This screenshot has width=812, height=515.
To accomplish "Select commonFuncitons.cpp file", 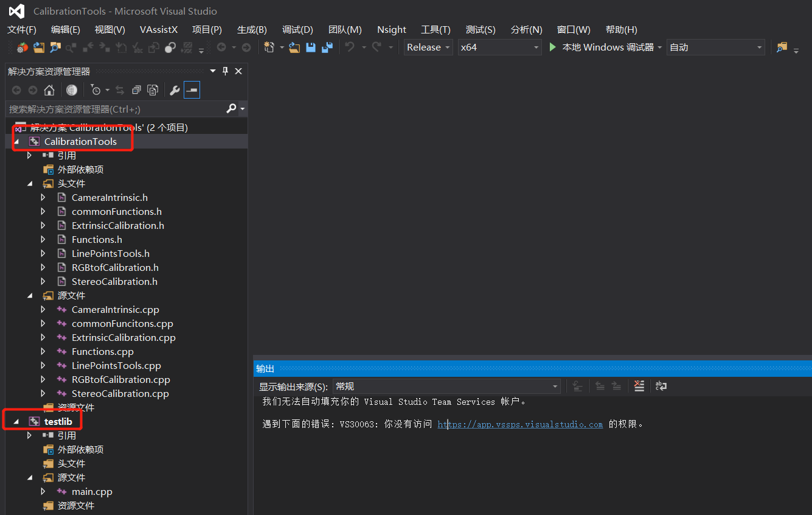I will pos(122,323).
